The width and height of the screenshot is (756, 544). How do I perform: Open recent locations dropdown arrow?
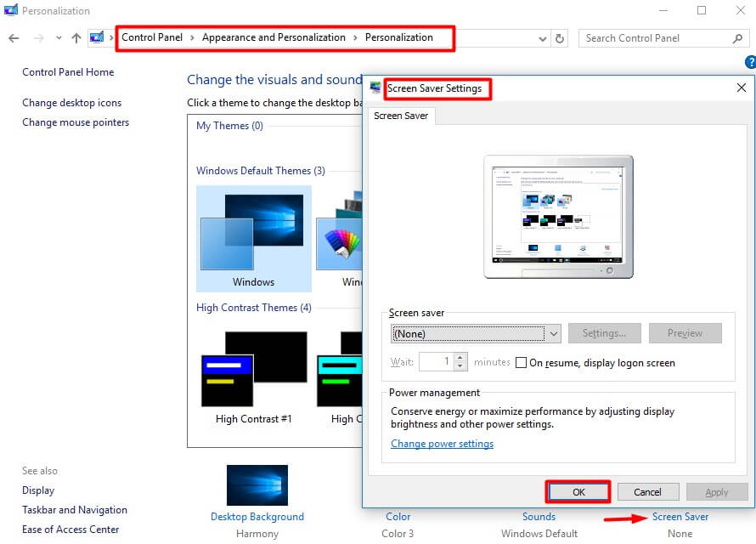59,37
